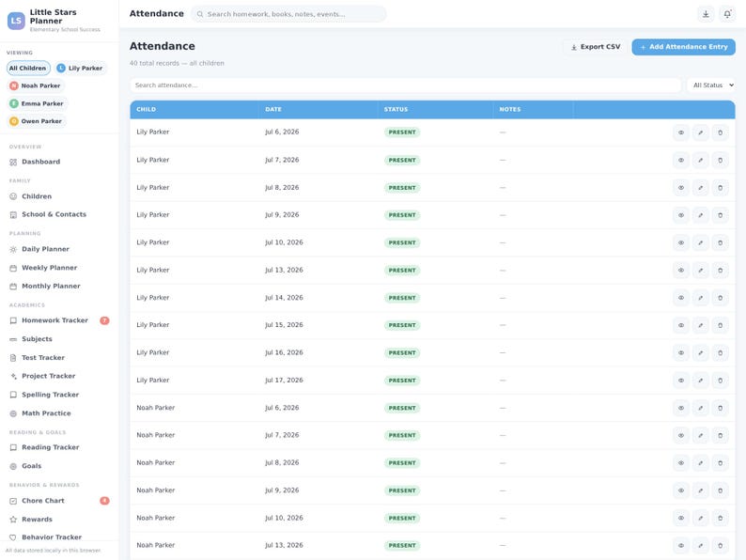Filter view to Owen Parker
This screenshot has height=560, width=746.
tap(36, 121)
